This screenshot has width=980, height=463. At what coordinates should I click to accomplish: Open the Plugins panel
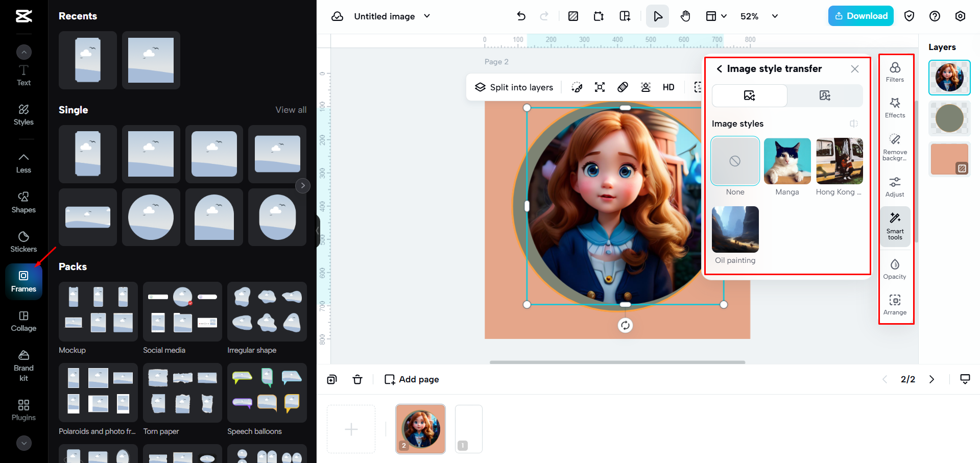[23, 410]
